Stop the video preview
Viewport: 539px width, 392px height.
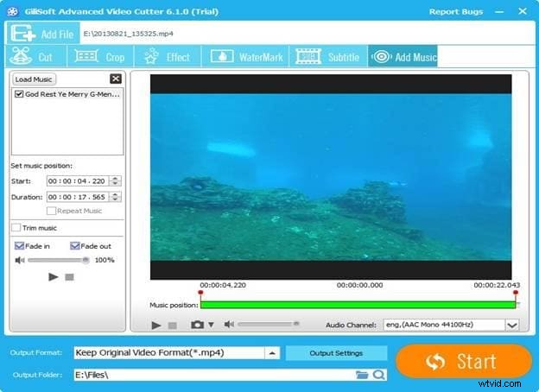(x=172, y=326)
